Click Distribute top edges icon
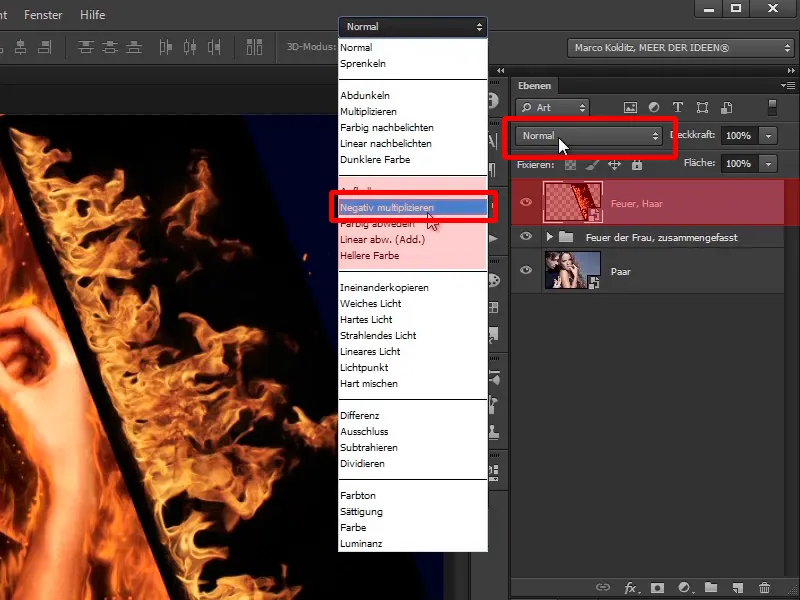 (x=86, y=47)
